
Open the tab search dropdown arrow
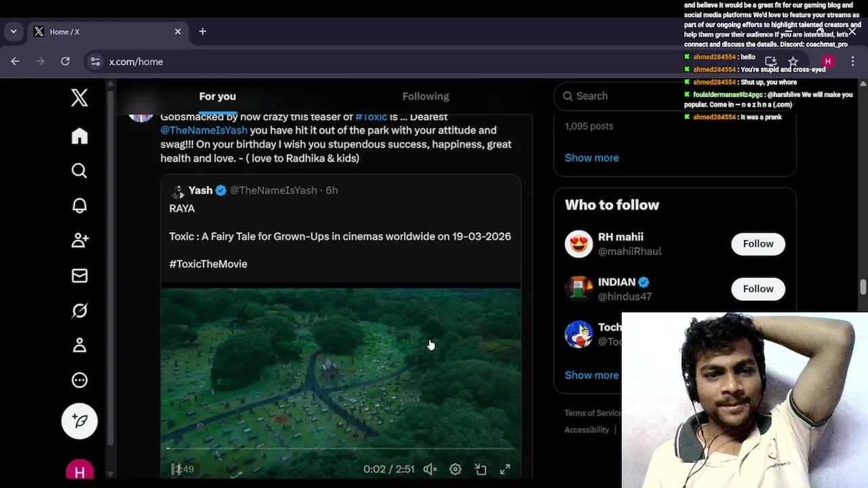coord(14,31)
